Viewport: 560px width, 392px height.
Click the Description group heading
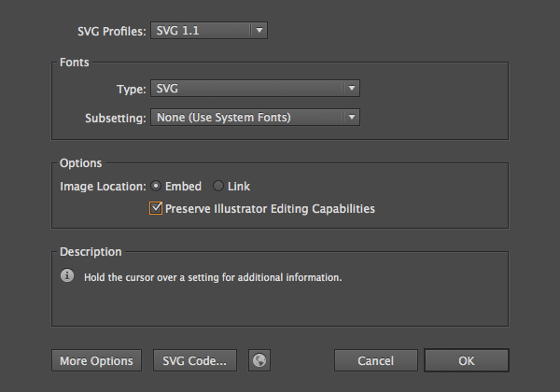[x=91, y=252]
